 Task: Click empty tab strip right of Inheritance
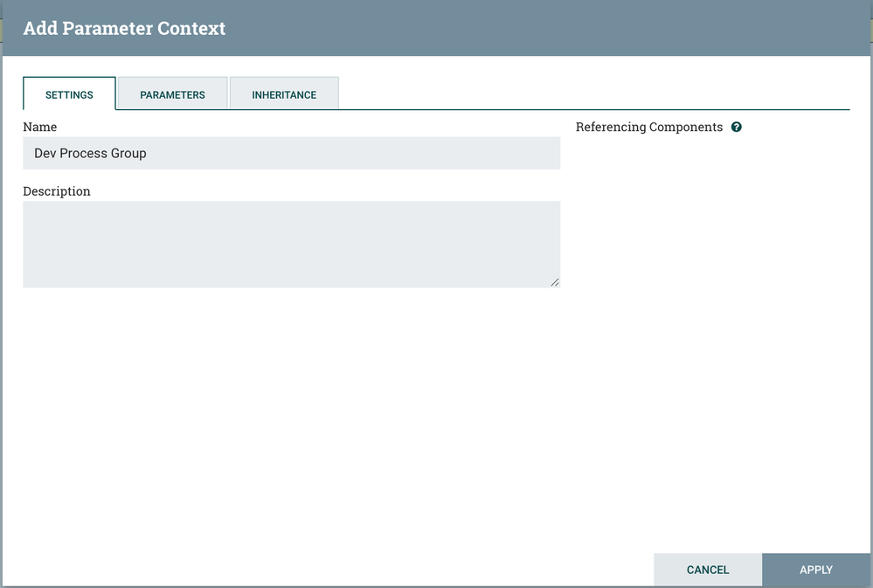pos(594,94)
